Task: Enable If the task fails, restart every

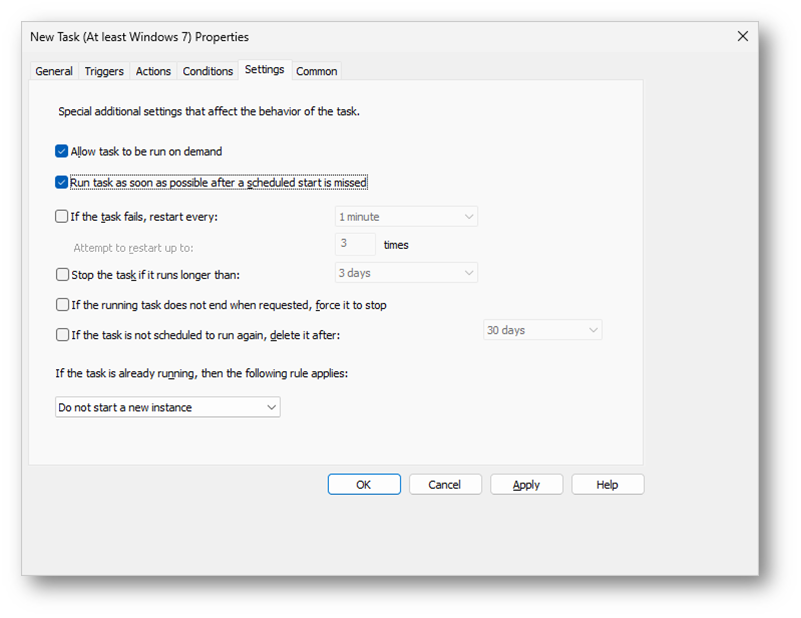Action: coord(61,217)
